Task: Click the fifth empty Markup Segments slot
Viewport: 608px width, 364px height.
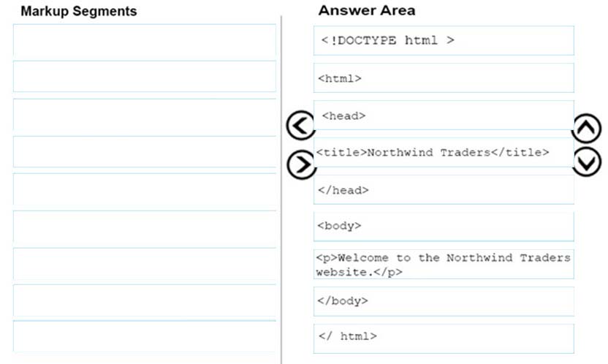Action: coord(145,189)
